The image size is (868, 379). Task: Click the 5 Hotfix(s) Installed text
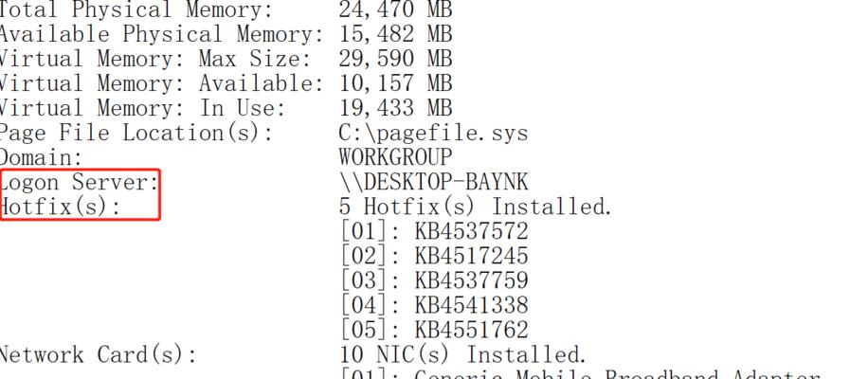pos(475,207)
